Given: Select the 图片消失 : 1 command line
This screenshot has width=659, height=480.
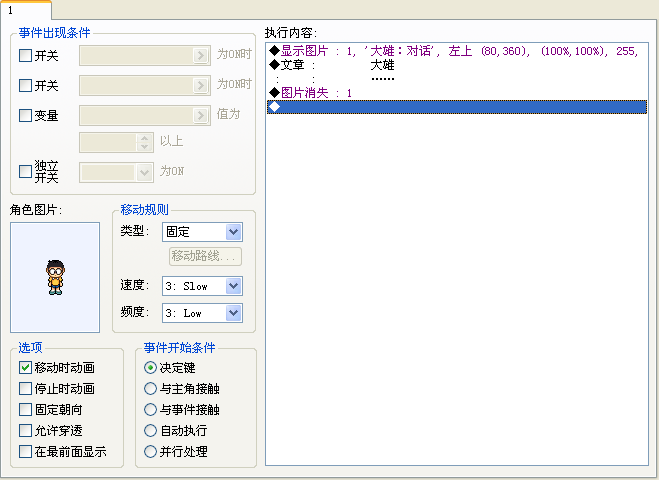Looking at the screenshot, I should click(457, 93).
